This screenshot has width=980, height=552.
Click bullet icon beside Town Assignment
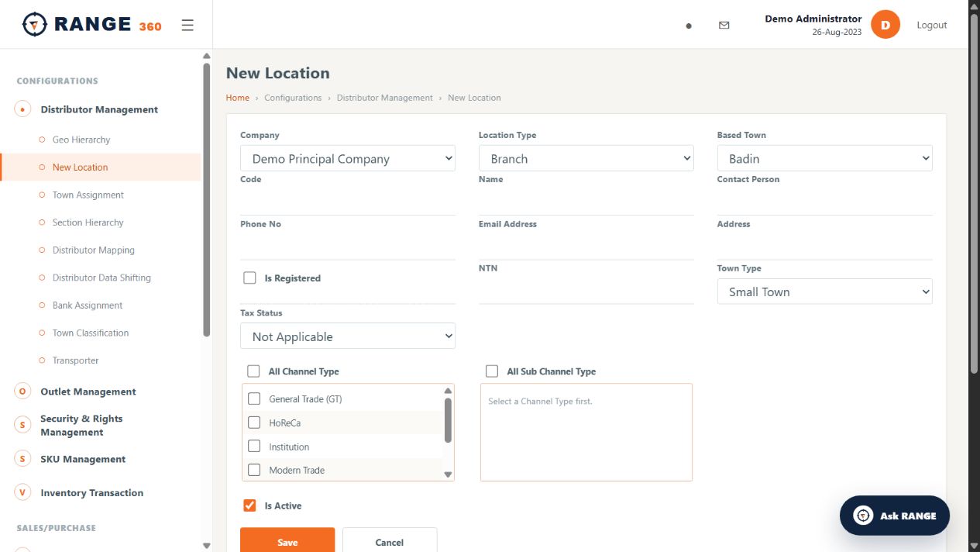click(x=42, y=195)
